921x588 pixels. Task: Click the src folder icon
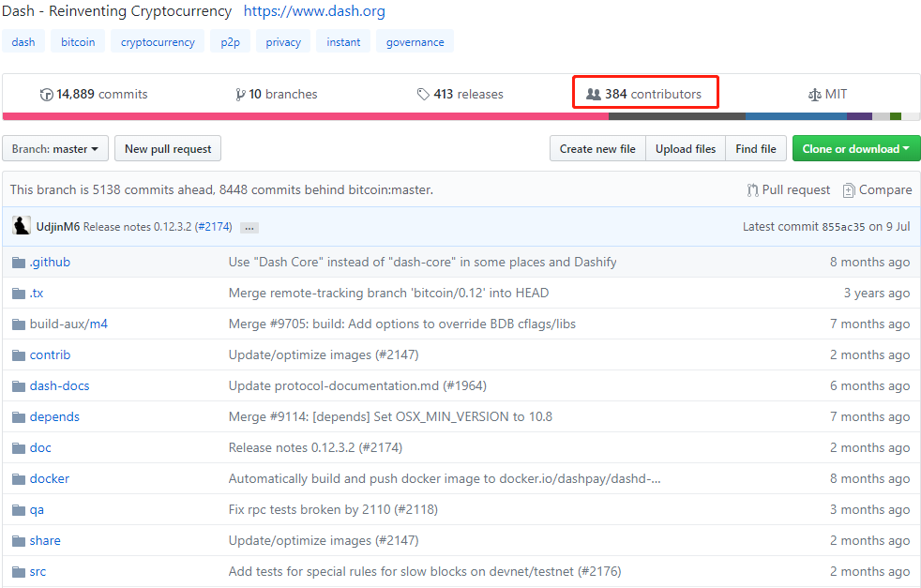pos(19,571)
